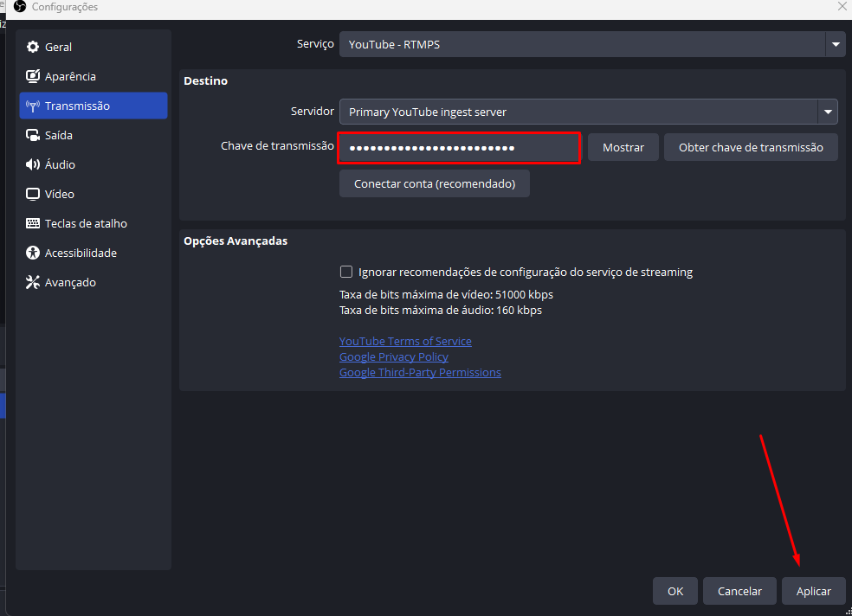Confirm settings with OK button
The width and height of the screenshot is (852, 616).
pyautogui.click(x=675, y=591)
